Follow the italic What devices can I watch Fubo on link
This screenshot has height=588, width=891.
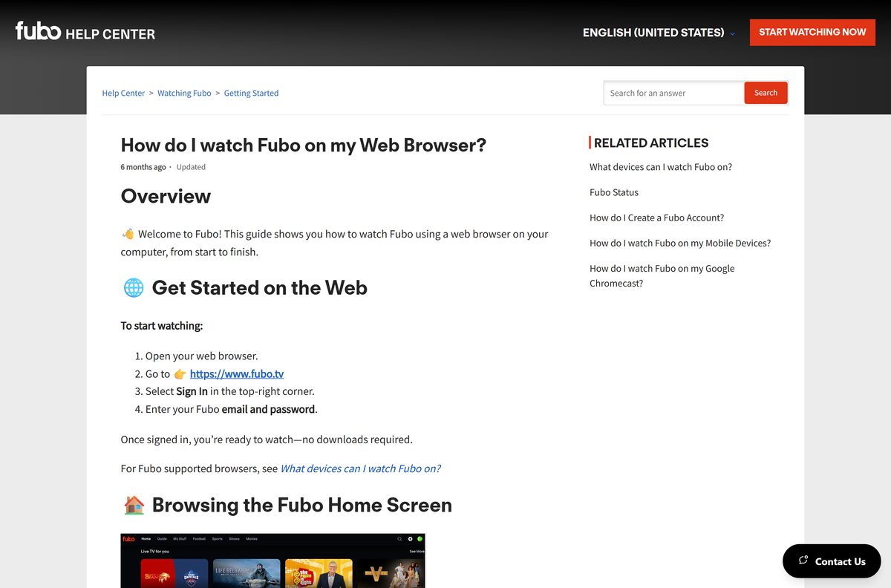pyautogui.click(x=360, y=468)
